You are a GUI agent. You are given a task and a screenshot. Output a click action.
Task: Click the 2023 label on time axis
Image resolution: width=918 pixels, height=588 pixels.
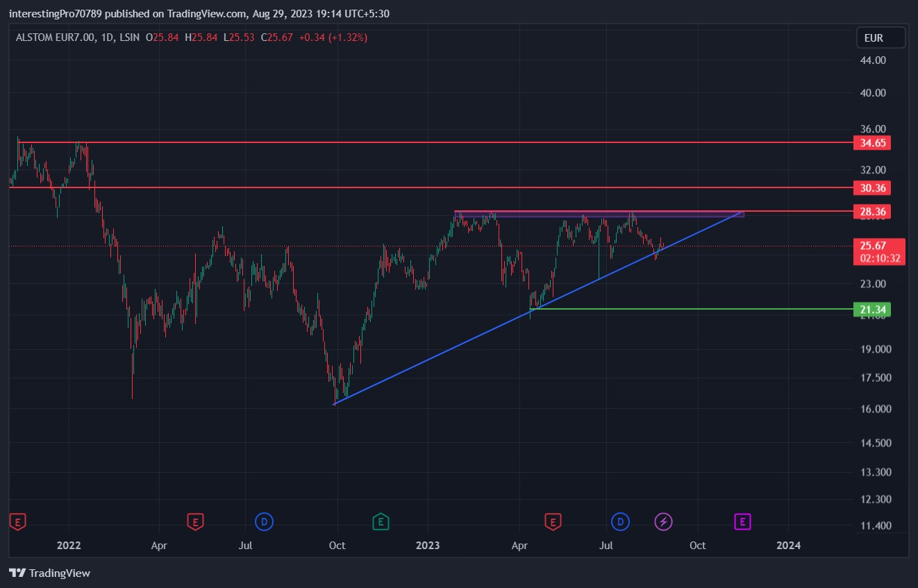click(x=428, y=546)
